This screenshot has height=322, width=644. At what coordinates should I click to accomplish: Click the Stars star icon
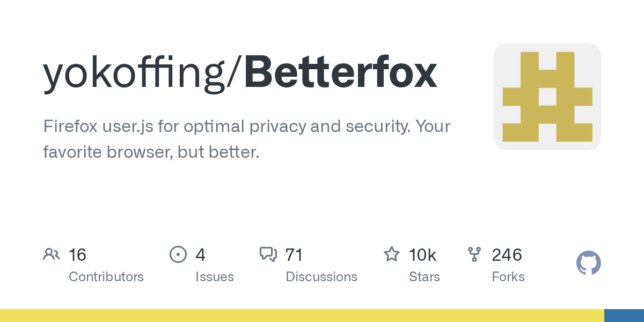pyautogui.click(x=392, y=254)
